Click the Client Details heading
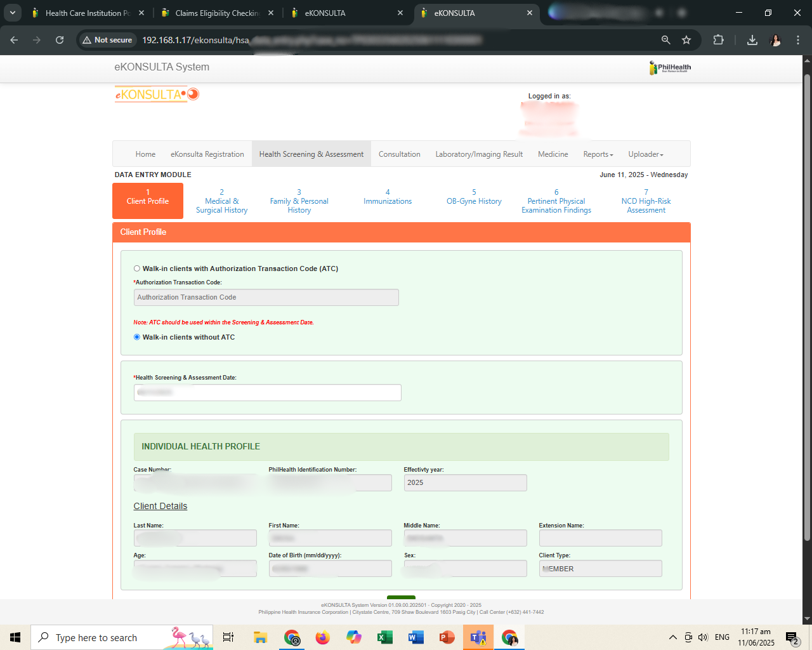 160,506
